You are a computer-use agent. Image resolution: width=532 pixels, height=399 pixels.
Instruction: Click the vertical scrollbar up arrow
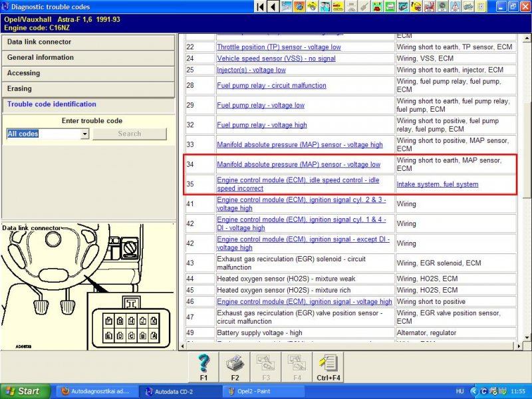click(x=527, y=38)
